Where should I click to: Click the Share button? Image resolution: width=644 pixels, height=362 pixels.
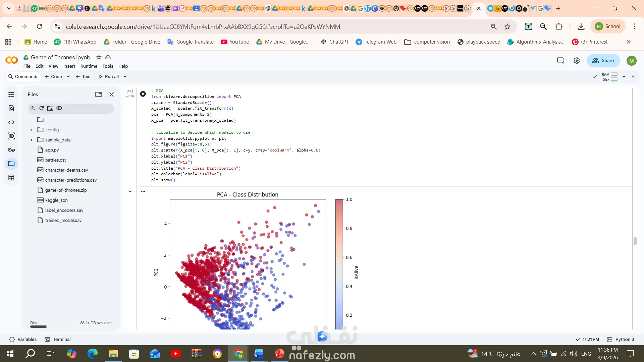click(603, 61)
